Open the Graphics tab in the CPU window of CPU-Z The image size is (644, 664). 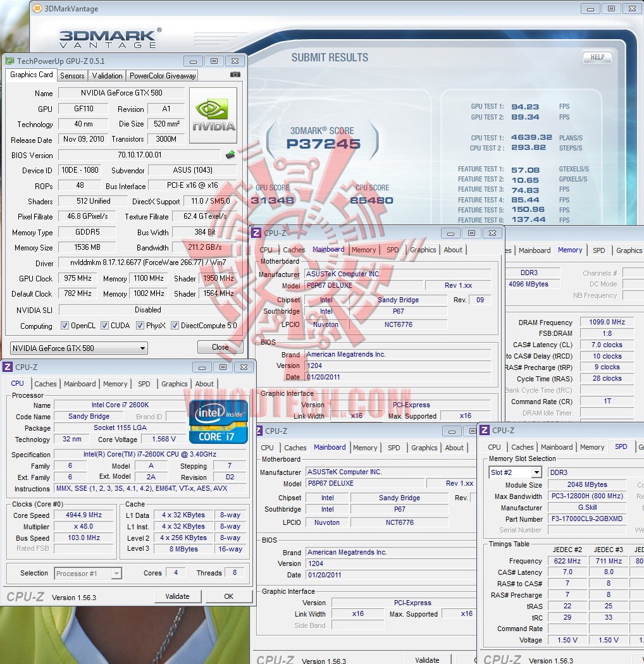pos(174,384)
